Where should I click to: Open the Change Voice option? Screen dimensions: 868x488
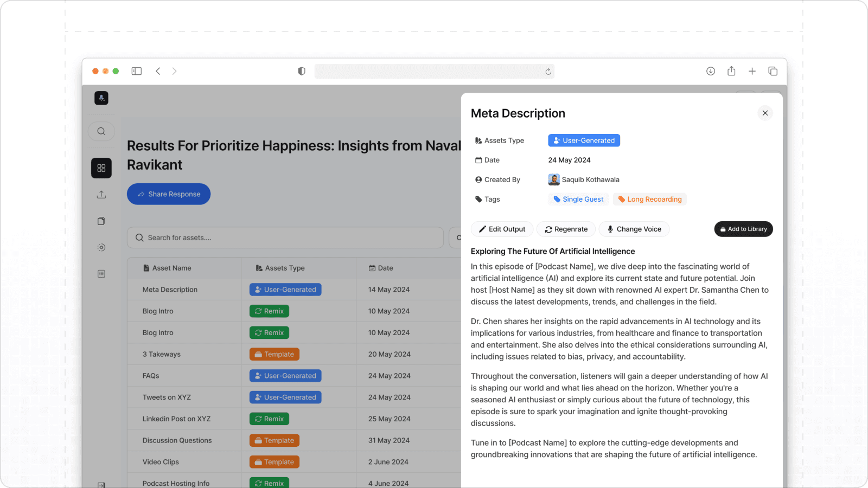[634, 229]
